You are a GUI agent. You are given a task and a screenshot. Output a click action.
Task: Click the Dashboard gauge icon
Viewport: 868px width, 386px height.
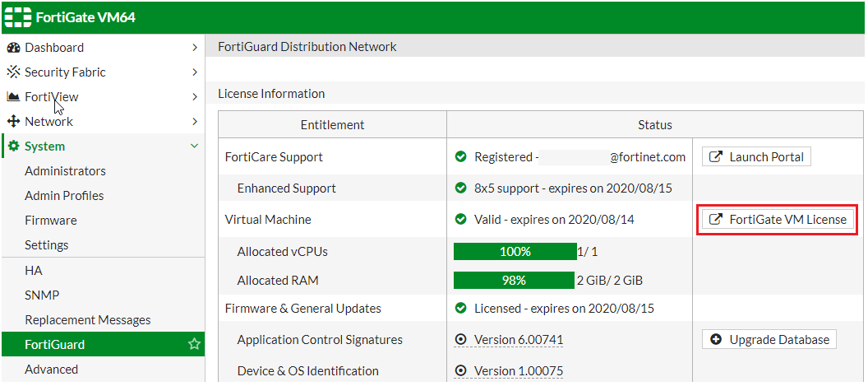pyautogui.click(x=13, y=48)
